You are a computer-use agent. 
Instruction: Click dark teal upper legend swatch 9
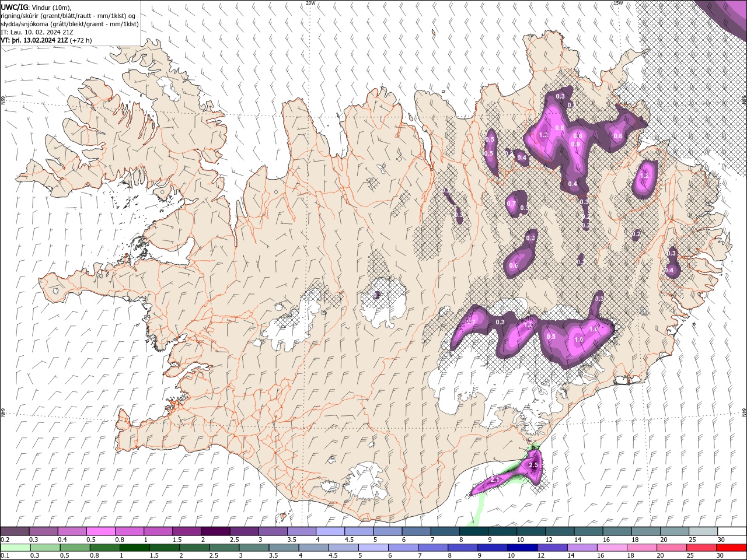[501, 531]
